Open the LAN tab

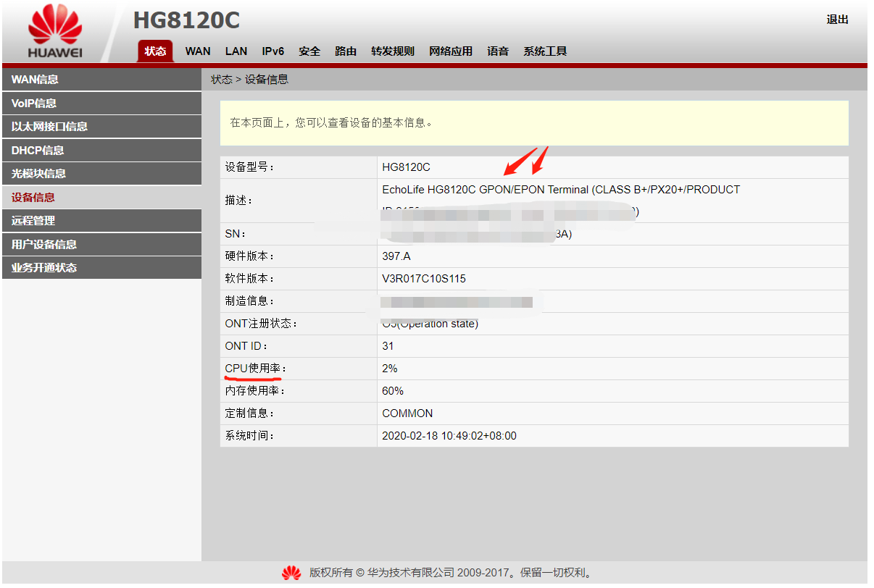pyautogui.click(x=236, y=51)
